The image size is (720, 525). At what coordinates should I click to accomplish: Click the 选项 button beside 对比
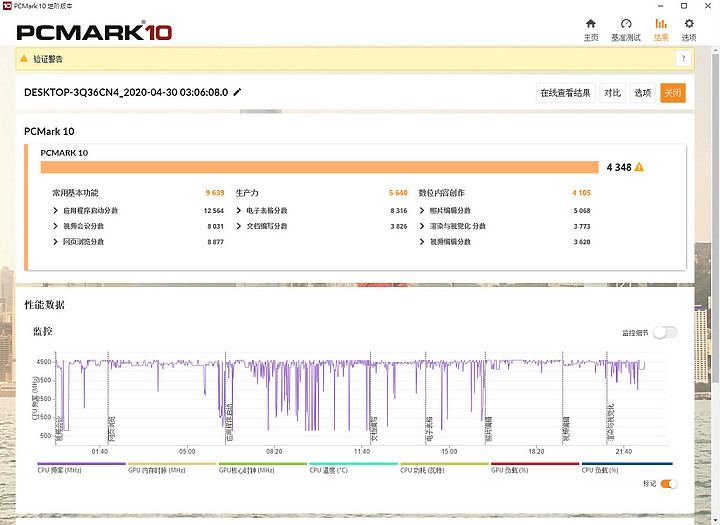pos(643,93)
